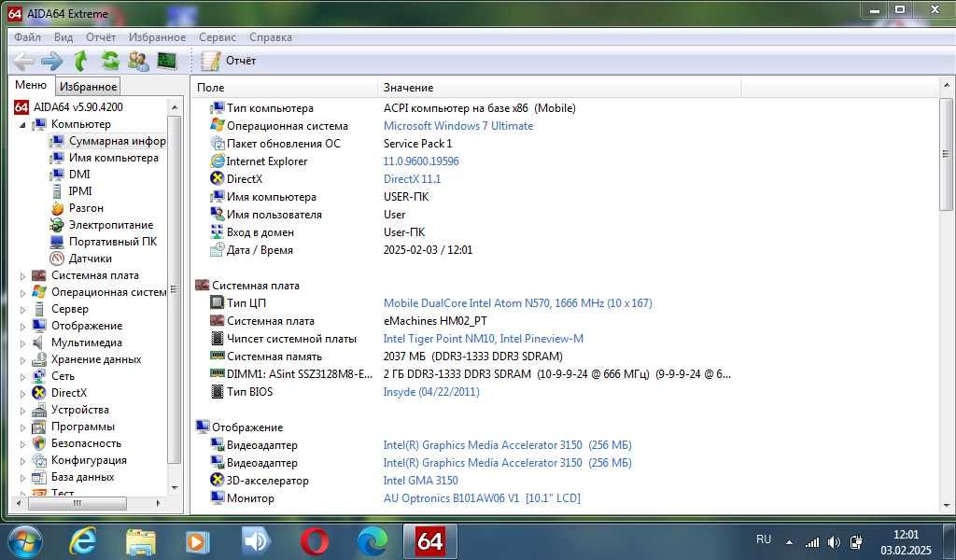This screenshot has width=956, height=560.
Task: Click the RU language indicator
Action: (x=764, y=539)
